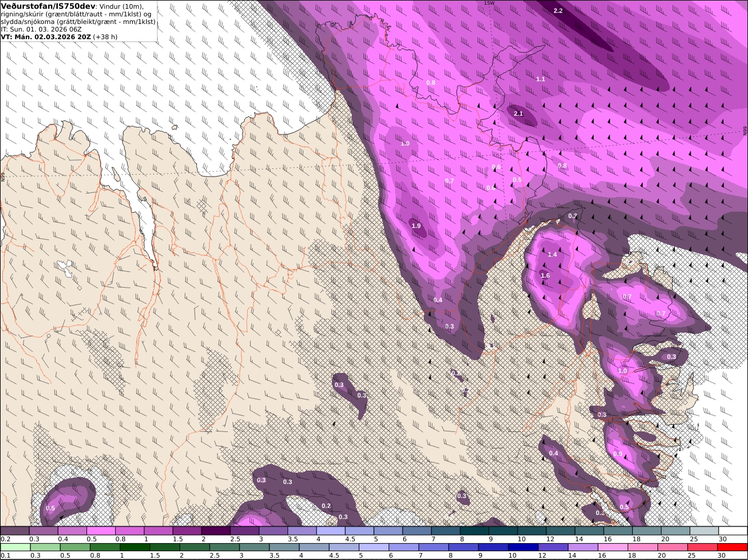Click the 15W longitude label at top
The width and height of the screenshot is (748, 560).
coord(489,3)
